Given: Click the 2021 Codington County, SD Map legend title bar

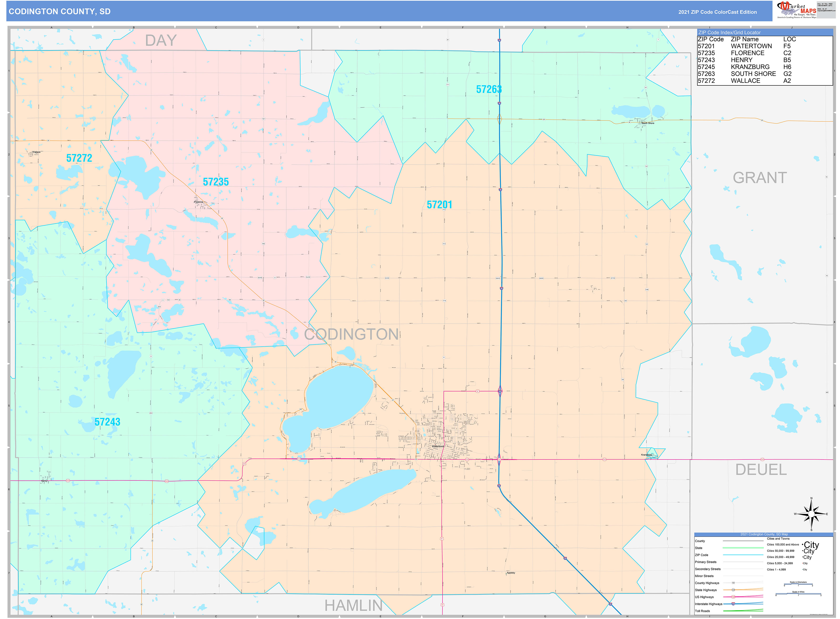Looking at the screenshot, I should coord(764,534).
